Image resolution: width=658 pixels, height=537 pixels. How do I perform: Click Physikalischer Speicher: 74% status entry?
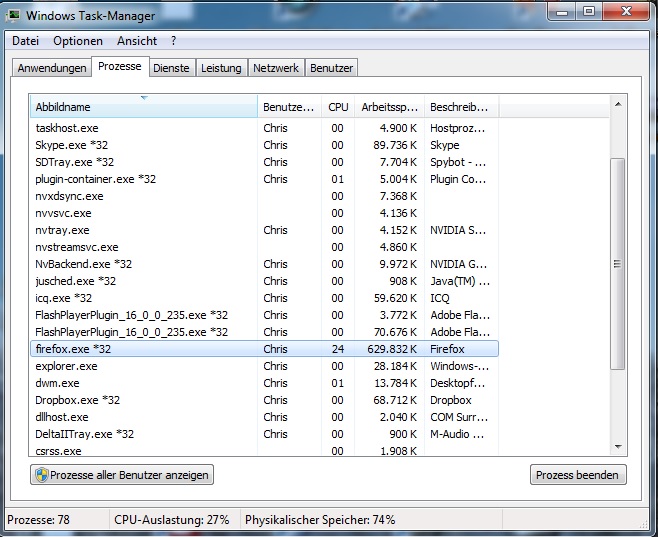pyautogui.click(x=320, y=520)
